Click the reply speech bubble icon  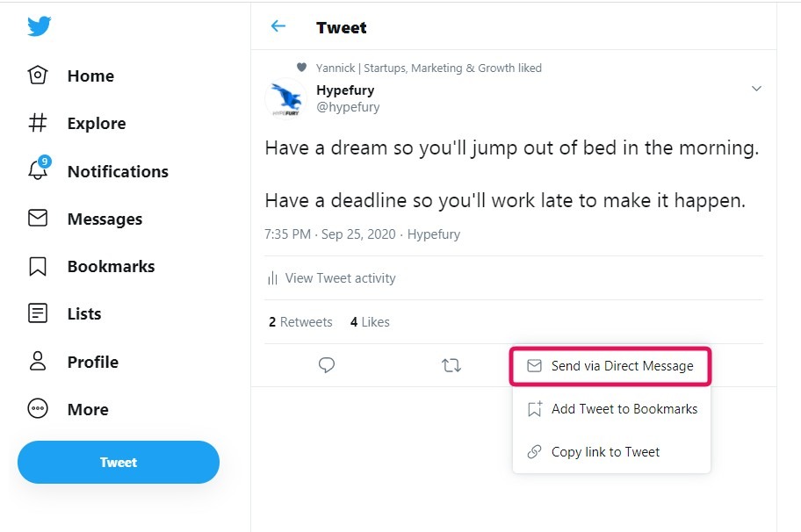(x=327, y=365)
